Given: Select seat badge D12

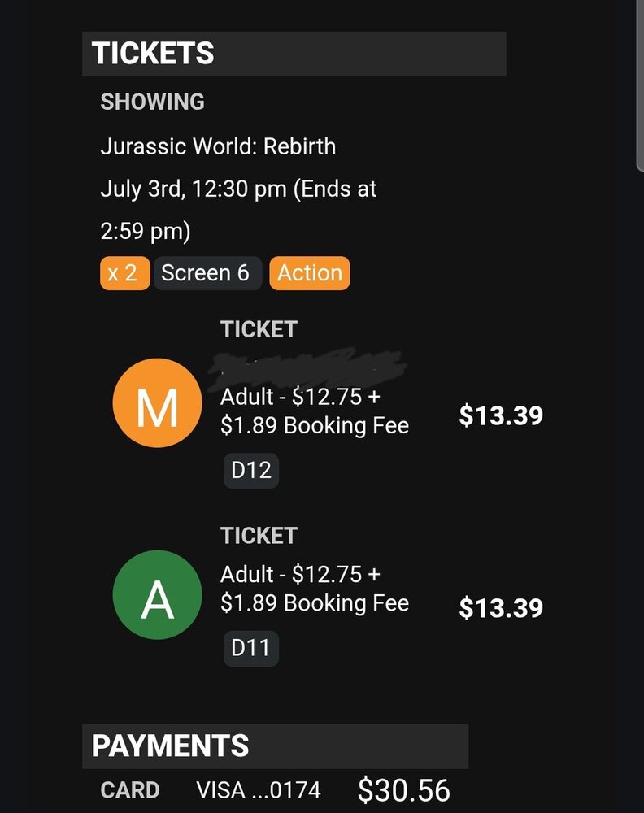Looking at the screenshot, I should 251,471.
